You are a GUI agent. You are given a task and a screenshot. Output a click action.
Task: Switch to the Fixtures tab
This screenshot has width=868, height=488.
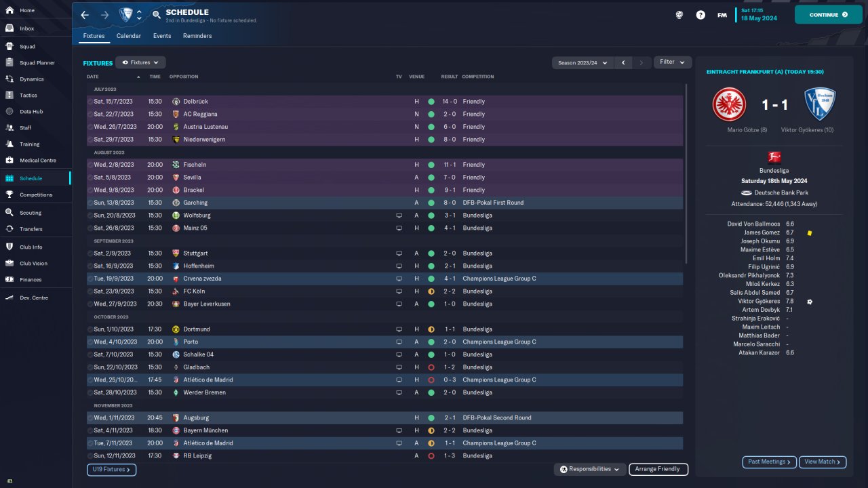94,36
